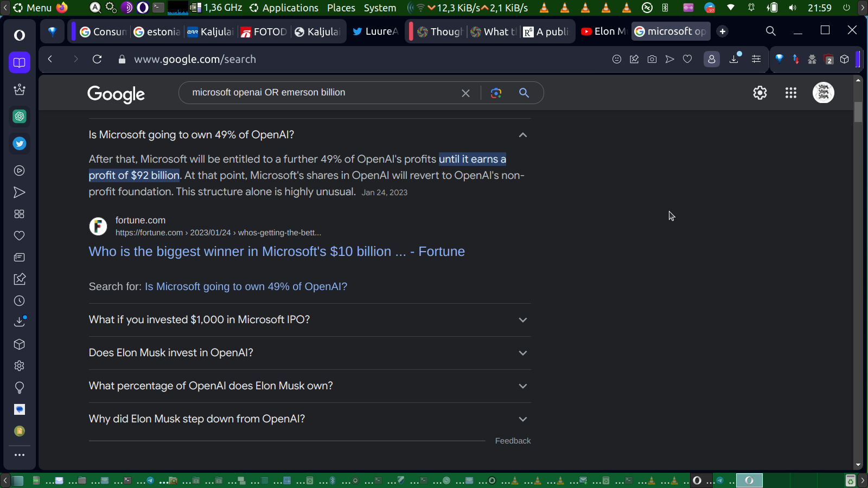Image resolution: width=868 pixels, height=488 pixels.
Task: Switch to the Elon M YouTube tab
Action: pos(603,31)
